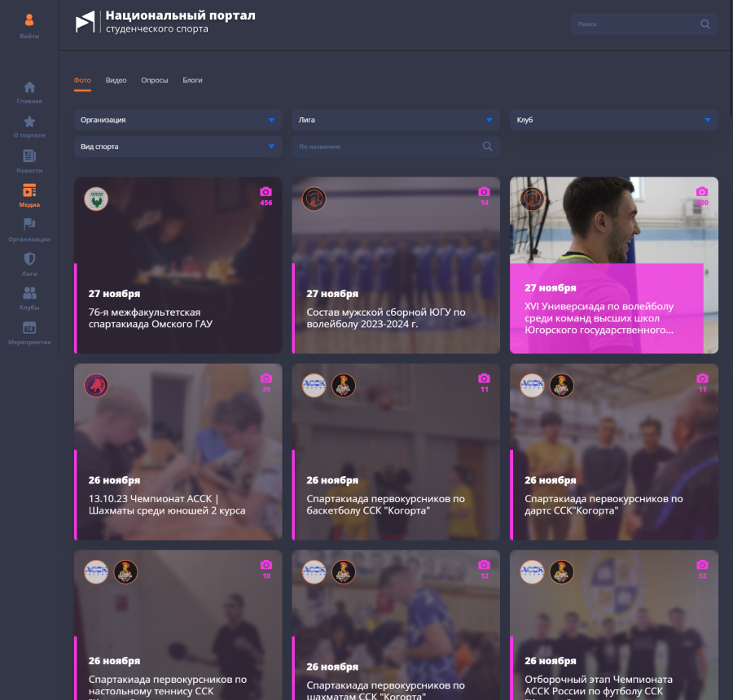The width and height of the screenshot is (733, 700).
Task: Click the portal logo in the header
Action: (x=85, y=23)
